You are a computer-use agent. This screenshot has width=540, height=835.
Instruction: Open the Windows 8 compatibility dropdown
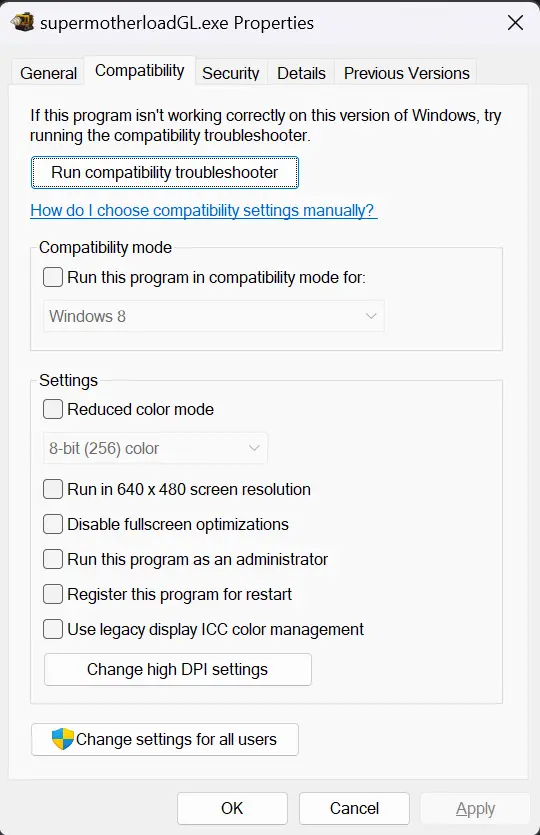click(214, 316)
